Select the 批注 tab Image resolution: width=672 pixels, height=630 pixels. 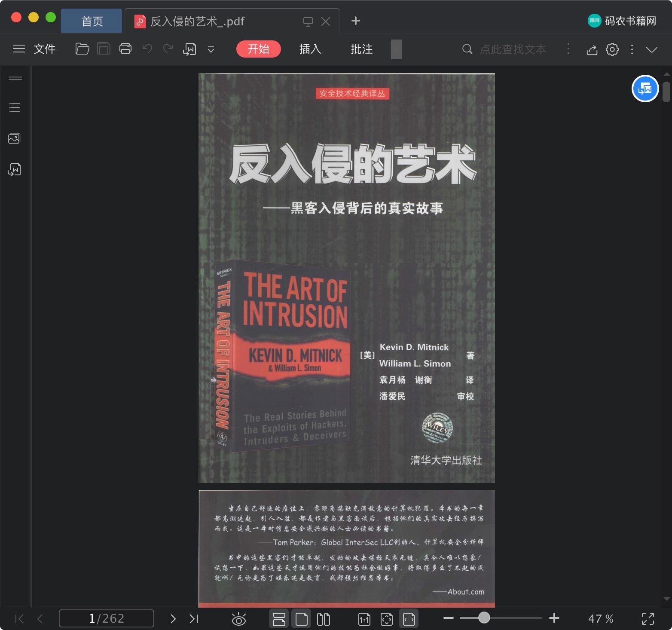(x=361, y=49)
